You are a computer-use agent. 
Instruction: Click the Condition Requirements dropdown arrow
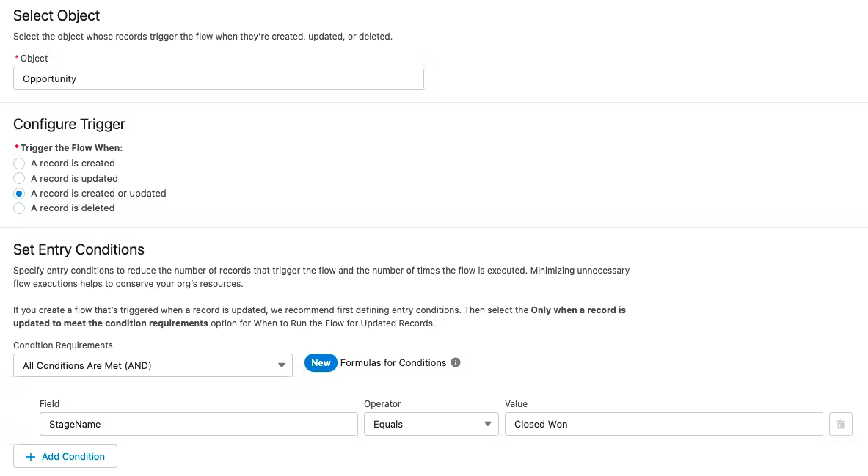[282, 365]
